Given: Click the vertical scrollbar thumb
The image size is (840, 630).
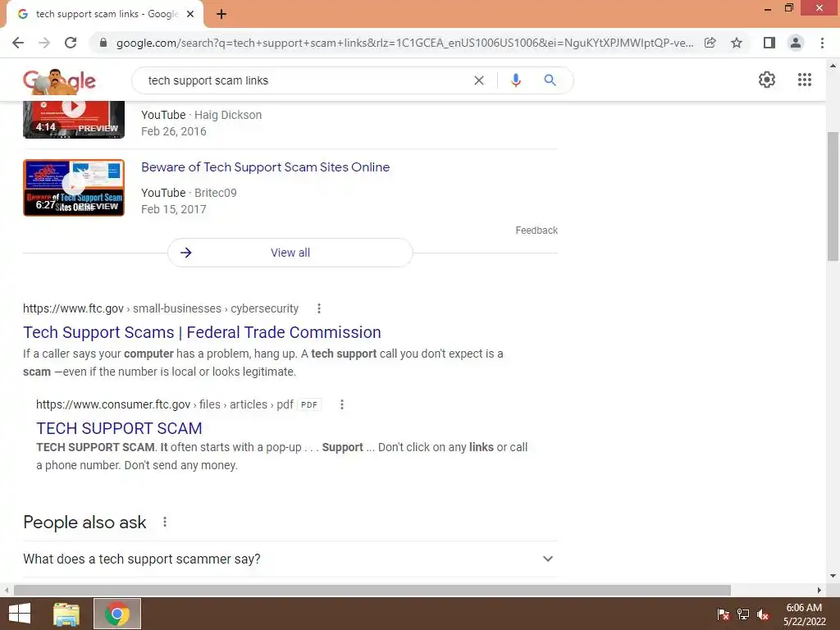Looking at the screenshot, I should (x=833, y=197).
